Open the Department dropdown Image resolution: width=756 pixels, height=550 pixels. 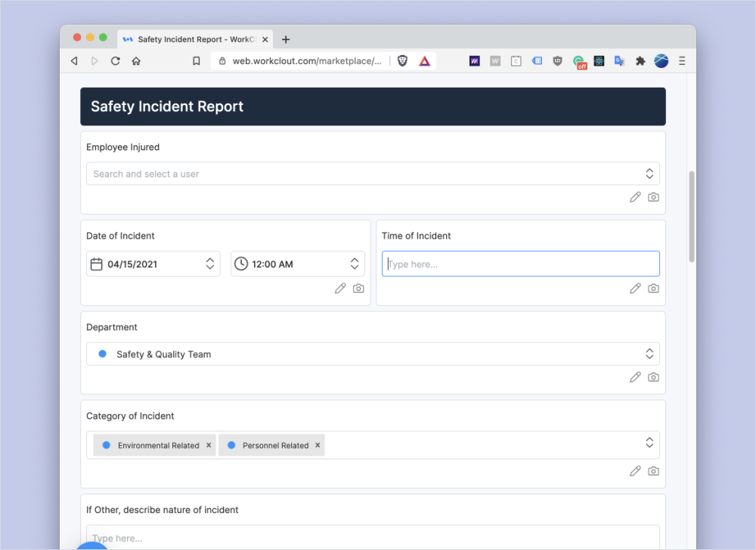click(x=649, y=353)
